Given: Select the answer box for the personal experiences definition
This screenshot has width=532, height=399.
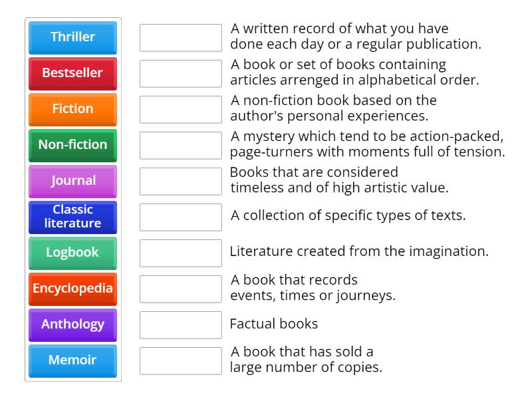Looking at the screenshot, I should [181, 109].
